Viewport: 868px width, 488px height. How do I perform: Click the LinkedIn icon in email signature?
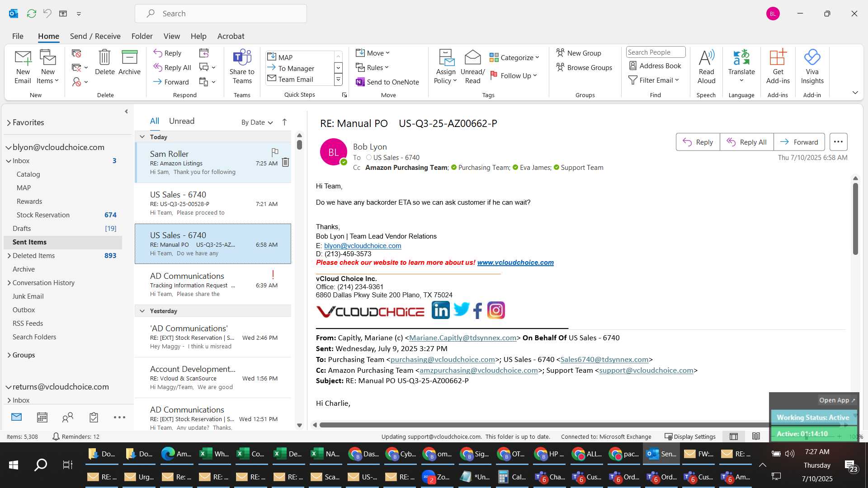coord(440,310)
